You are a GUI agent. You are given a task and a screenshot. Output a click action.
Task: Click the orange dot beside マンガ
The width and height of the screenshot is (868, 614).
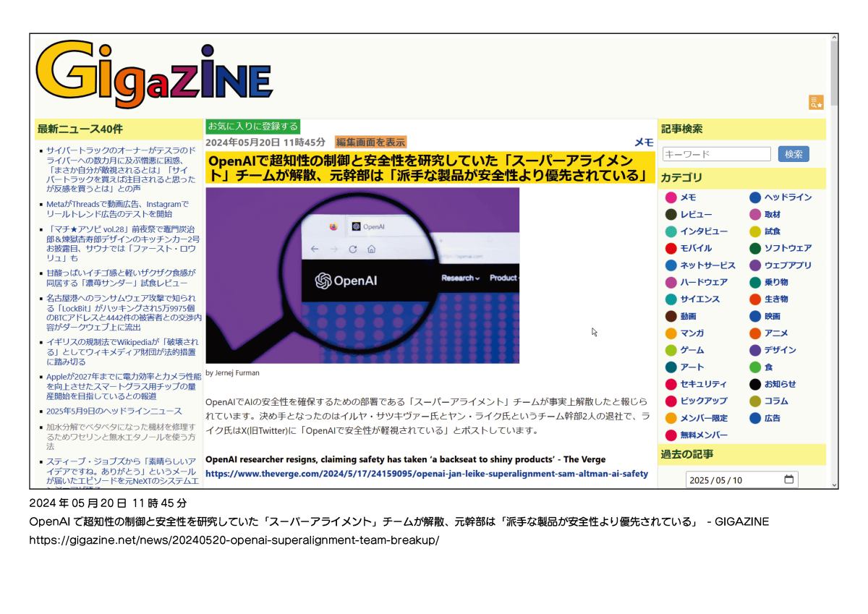(671, 333)
